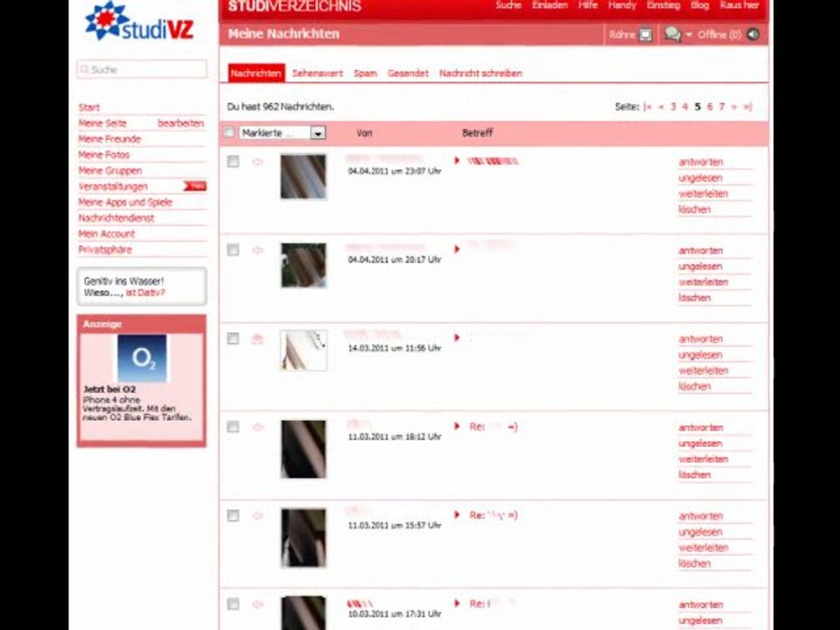The height and width of the screenshot is (630, 840).
Task: Click weiterleiten for 14.03.2011 message
Action: [703, 371]
